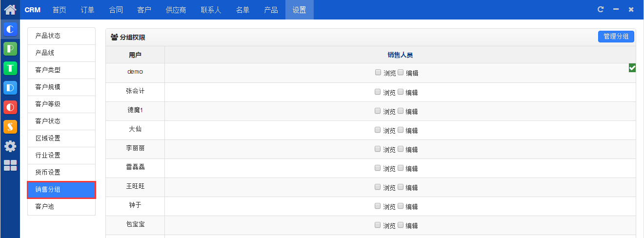
Task: Click the 管理分组 button
Action: pyautogui.click(x=616, y=37)
